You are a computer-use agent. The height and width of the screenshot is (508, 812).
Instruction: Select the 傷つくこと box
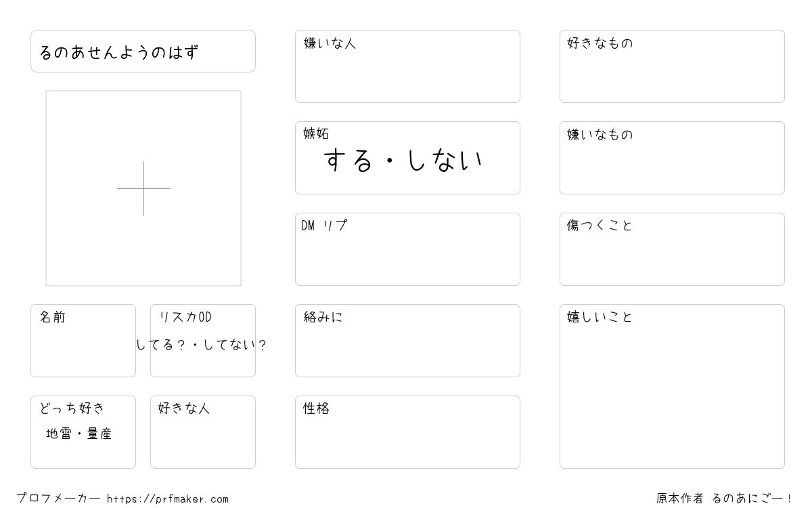coord(672,249)
